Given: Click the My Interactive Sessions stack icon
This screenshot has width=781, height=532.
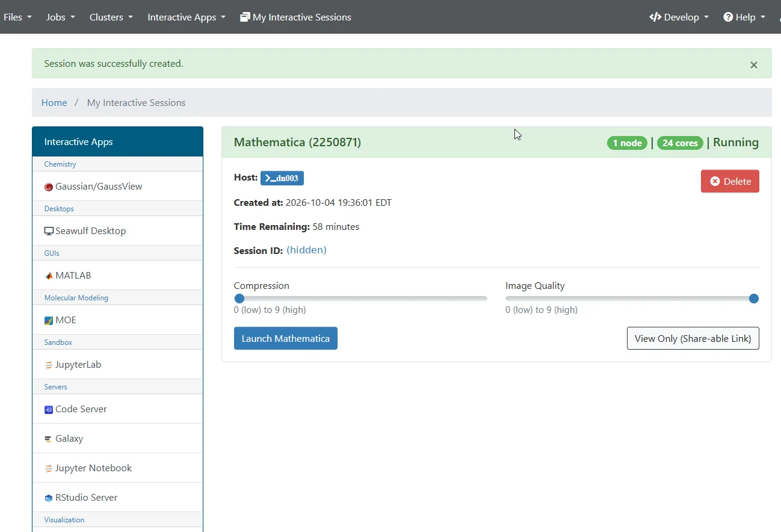Looking at the screenshot, I should click(x=245, y=17).
